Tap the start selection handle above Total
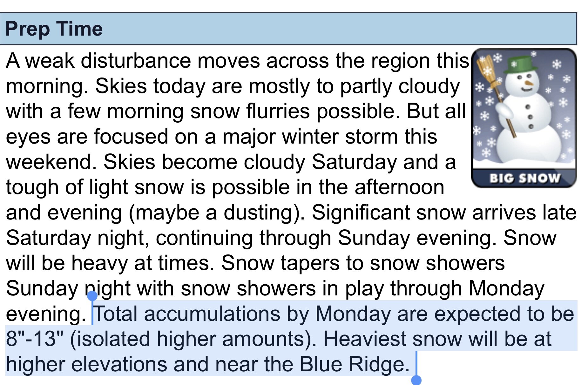 tap(92, 296)
